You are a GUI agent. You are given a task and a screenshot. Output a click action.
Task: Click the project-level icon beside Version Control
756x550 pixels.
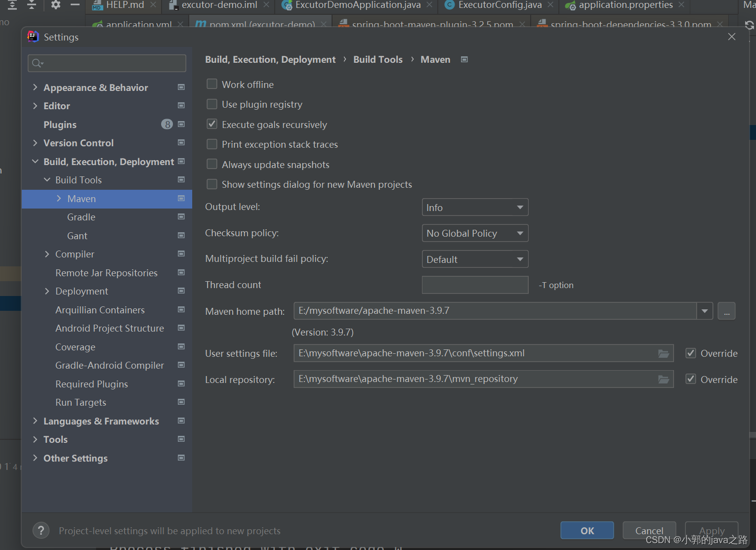pyautogui.click(x=181, y=143)
